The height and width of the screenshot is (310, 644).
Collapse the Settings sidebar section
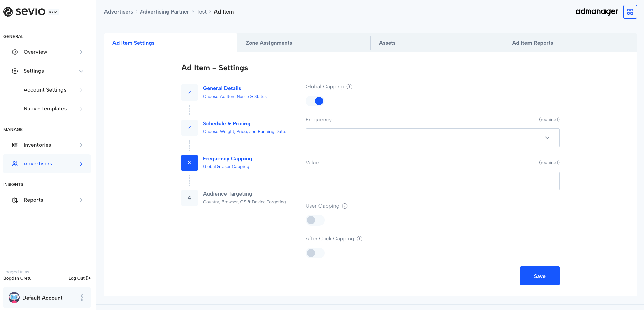[x=81, y=71]
